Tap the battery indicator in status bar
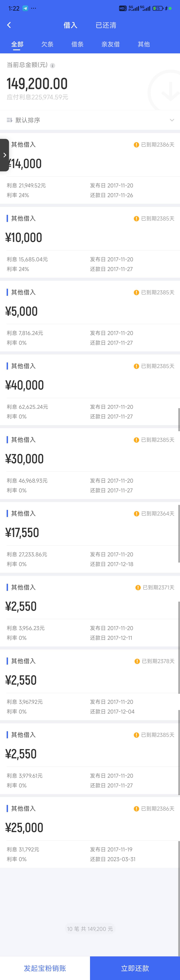Image resolution: width=180 pixels, height=980 pixels. click(x=158, y=8)
